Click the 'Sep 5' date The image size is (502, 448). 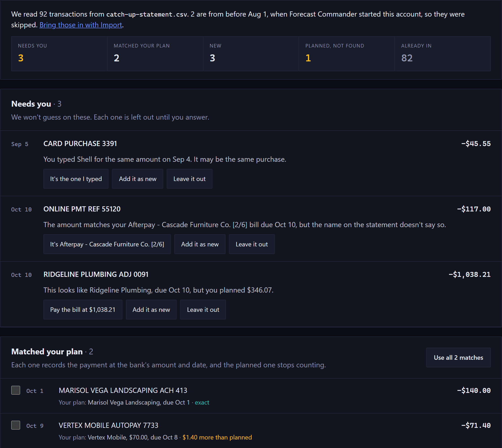[x=20, y=144]
